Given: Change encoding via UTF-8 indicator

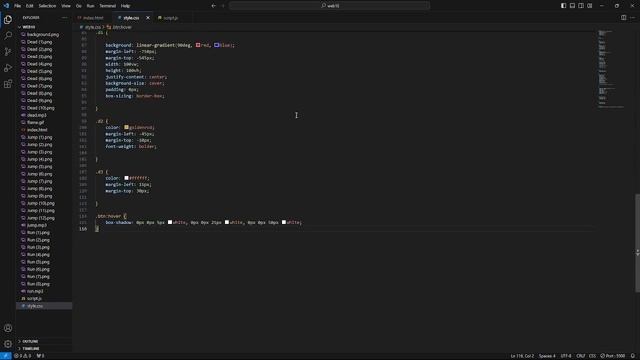Looking at the screenshot, I should coord(566,356).
